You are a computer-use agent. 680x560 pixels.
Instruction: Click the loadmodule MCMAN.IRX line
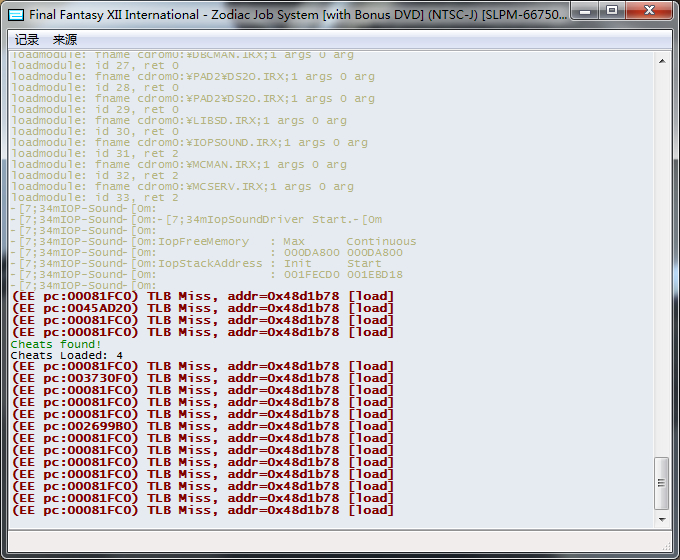click(x=179, y=165)
